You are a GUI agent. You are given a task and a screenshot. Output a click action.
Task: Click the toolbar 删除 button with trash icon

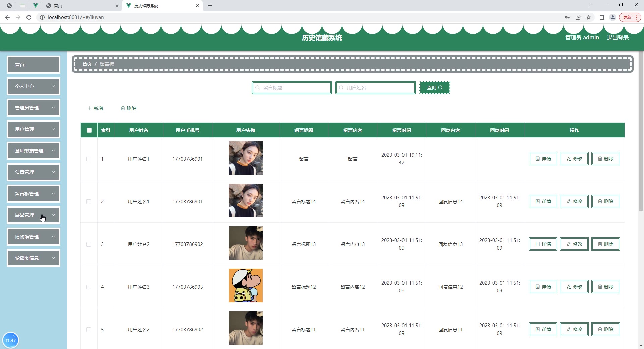coord(128,108)
